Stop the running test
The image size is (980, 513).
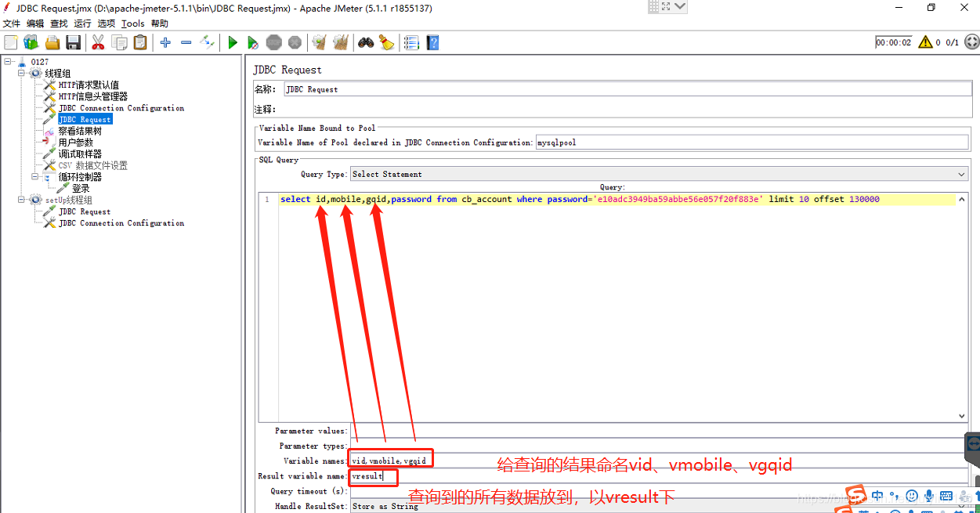[x=273, y=42]
